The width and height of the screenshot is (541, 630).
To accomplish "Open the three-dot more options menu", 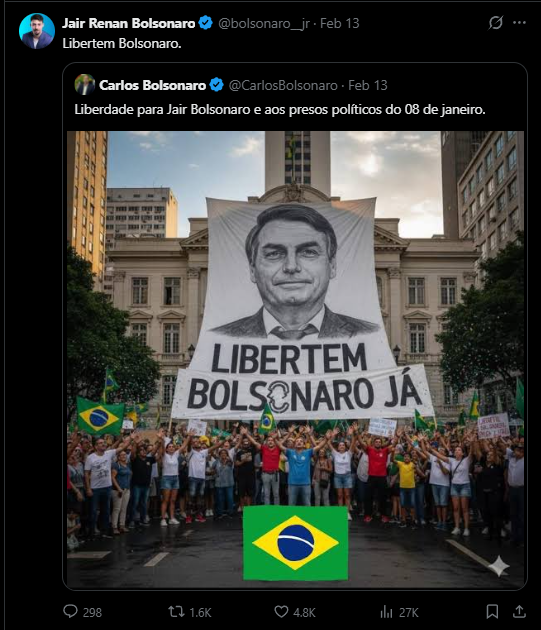I will point(519,22).
